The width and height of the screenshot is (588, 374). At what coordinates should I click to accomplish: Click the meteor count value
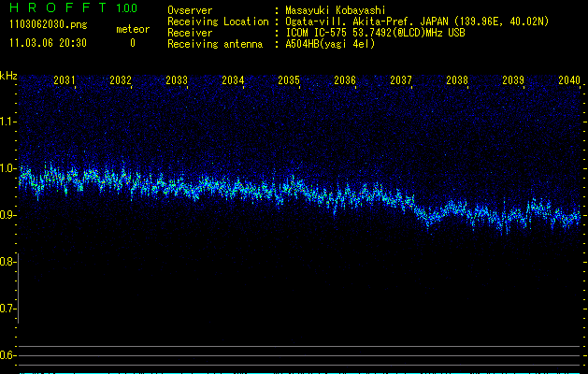pos(132,43)
